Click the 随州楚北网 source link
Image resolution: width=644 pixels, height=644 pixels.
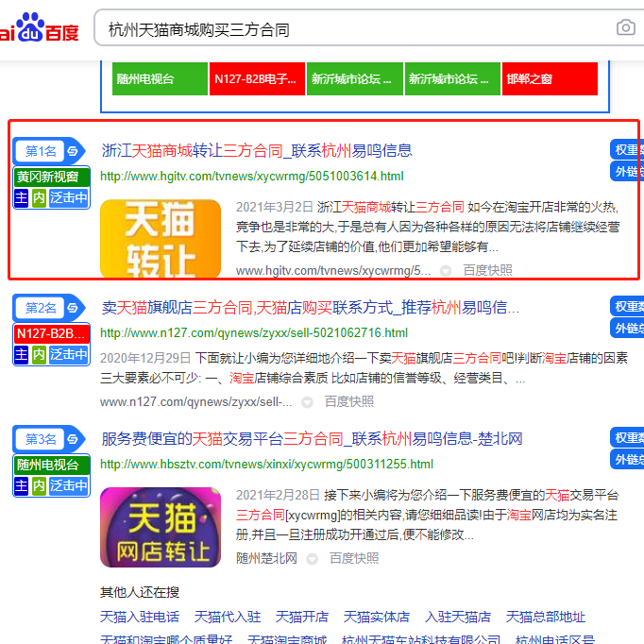(266, 558)
